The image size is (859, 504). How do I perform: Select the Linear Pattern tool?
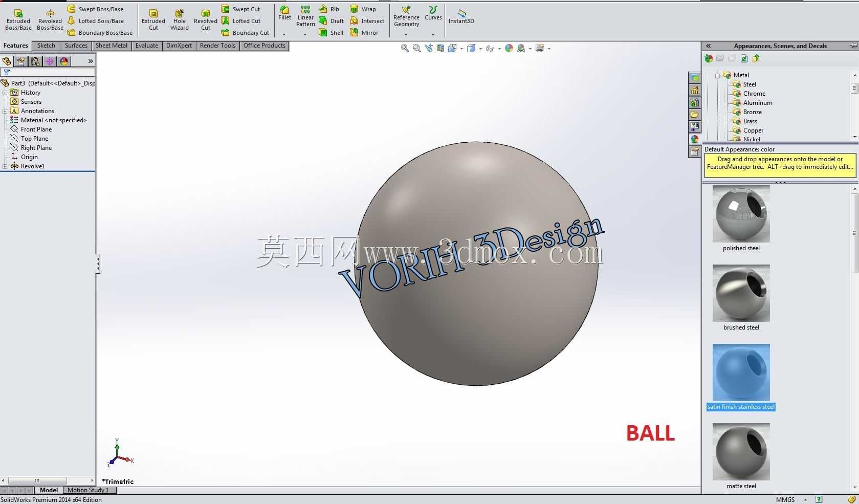point(305,16)
